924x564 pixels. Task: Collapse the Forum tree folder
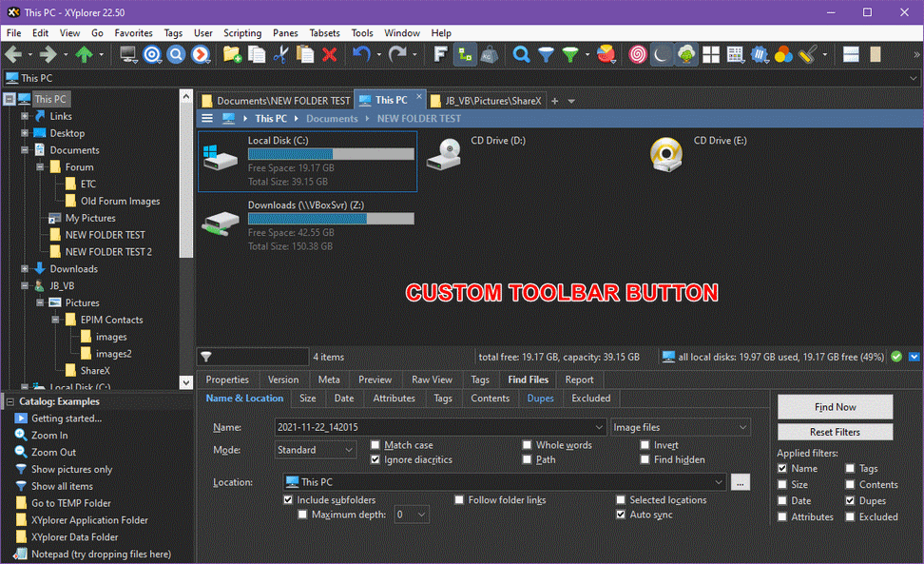[40, 167]
